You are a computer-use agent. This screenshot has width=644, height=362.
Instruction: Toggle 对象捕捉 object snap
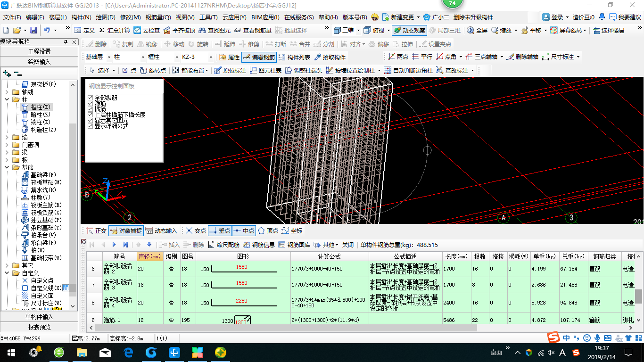coord(126,231)
